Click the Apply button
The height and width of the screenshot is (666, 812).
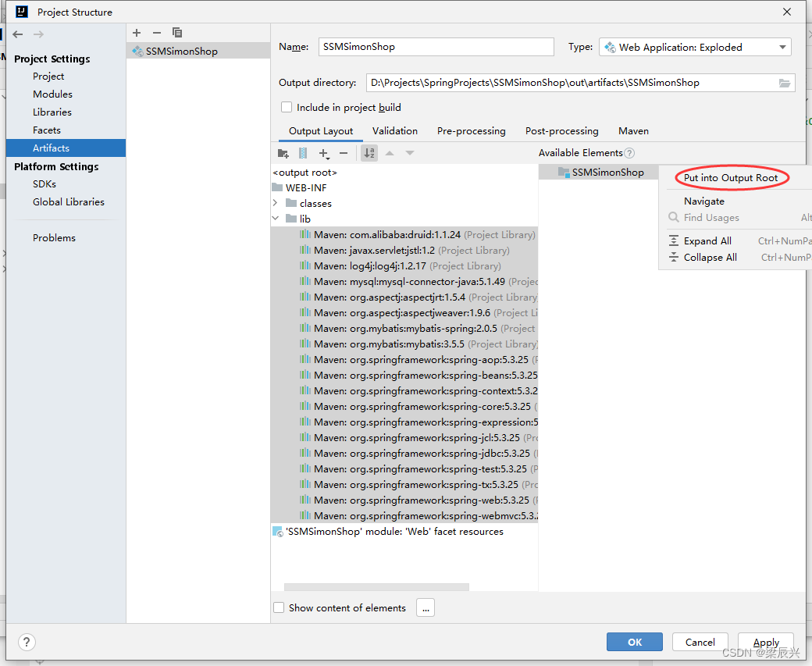766,642
